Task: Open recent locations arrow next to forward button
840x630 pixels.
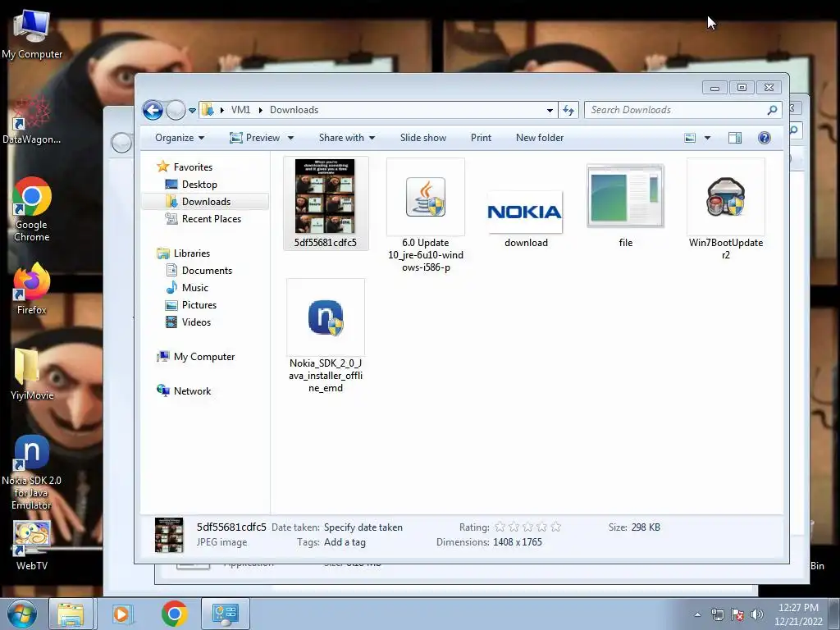Action: click(192, 111)
